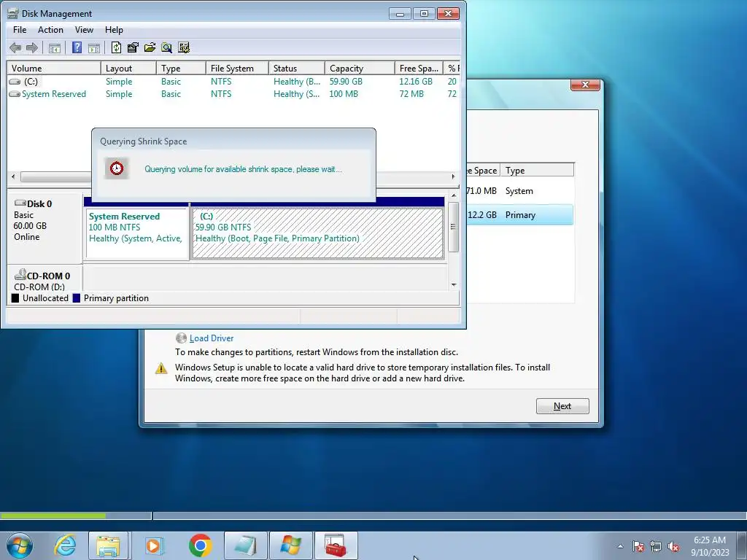747x560 pixels.
Task: Open the network tray icon
Action: (656, 546)
